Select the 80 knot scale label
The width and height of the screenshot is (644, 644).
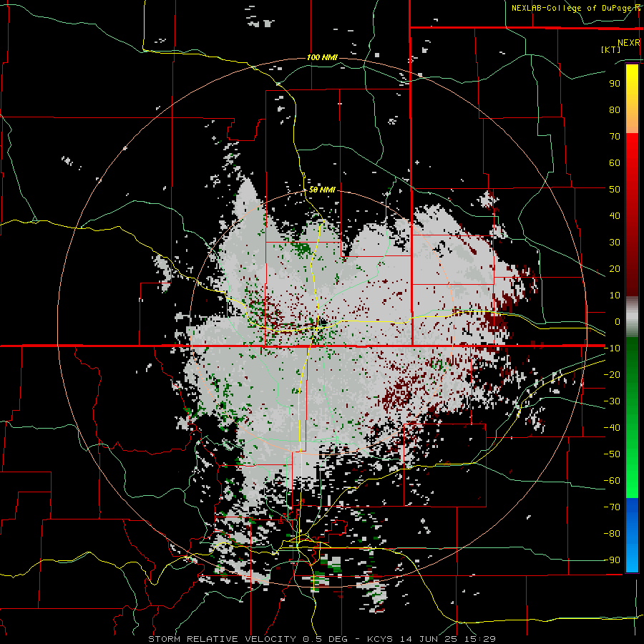point(615,109)
